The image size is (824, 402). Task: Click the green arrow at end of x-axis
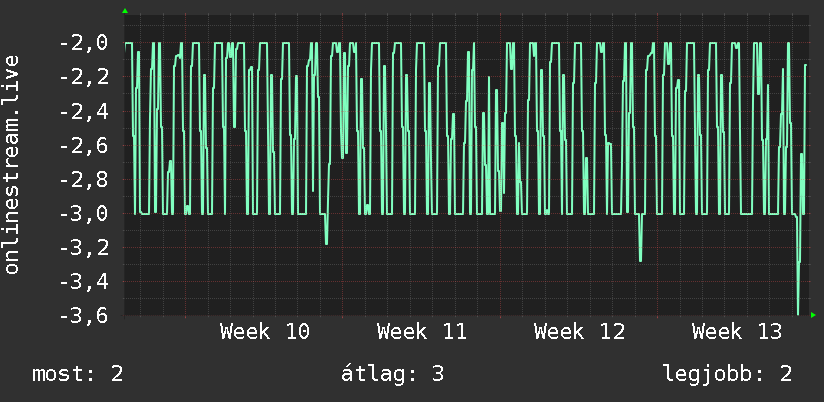[x=813, y=315]
